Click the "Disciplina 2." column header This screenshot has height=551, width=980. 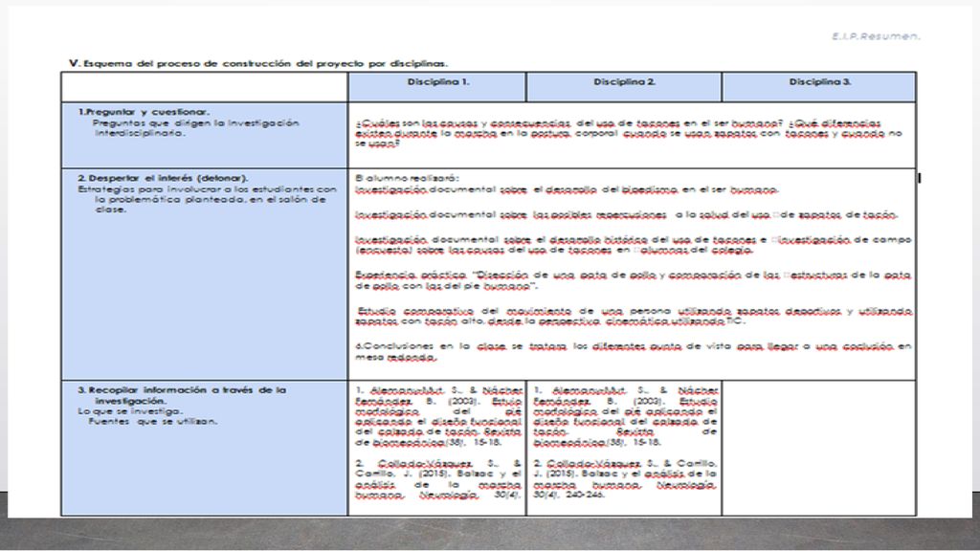(624, 82)
